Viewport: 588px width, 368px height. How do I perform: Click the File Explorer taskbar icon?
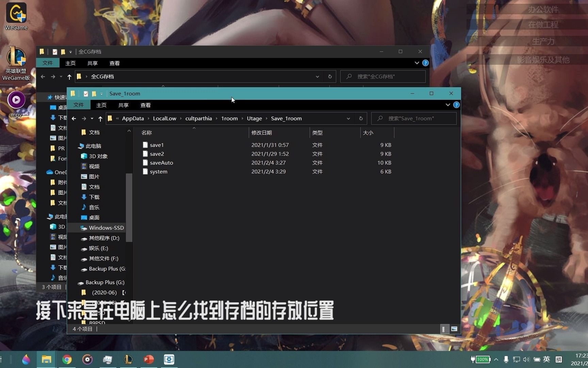pos(46,359)
